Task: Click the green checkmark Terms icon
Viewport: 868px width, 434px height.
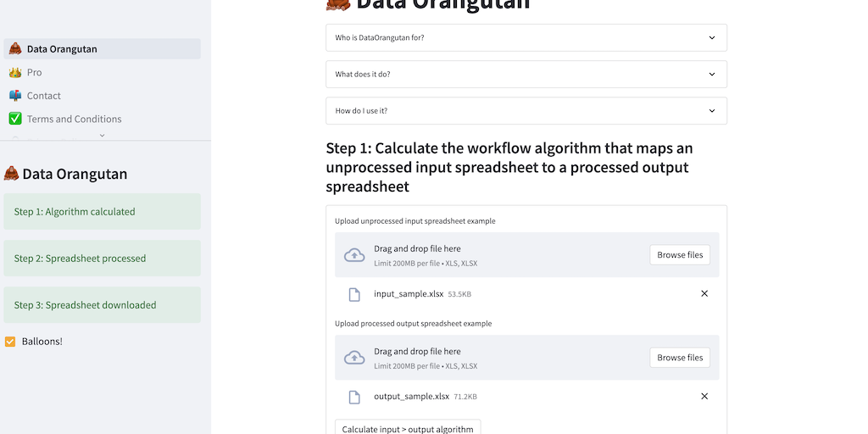Action: pos(15,120)
